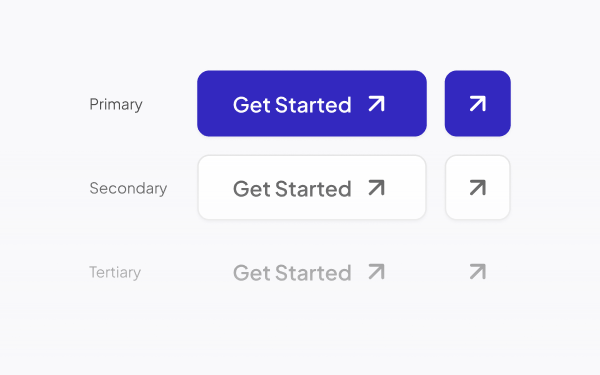Click the Tertiary Get Started text link
The width and height of the screenshot is (600, 375).
click(309, 272)
